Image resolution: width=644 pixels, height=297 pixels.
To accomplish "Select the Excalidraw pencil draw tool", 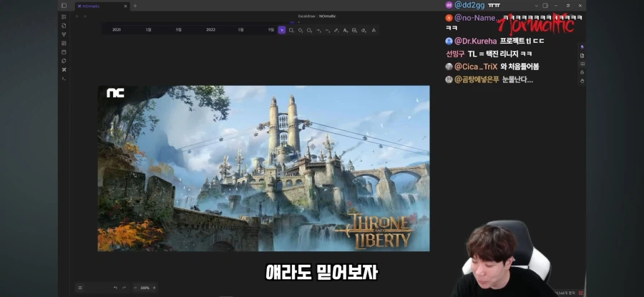I will [336, 30].
